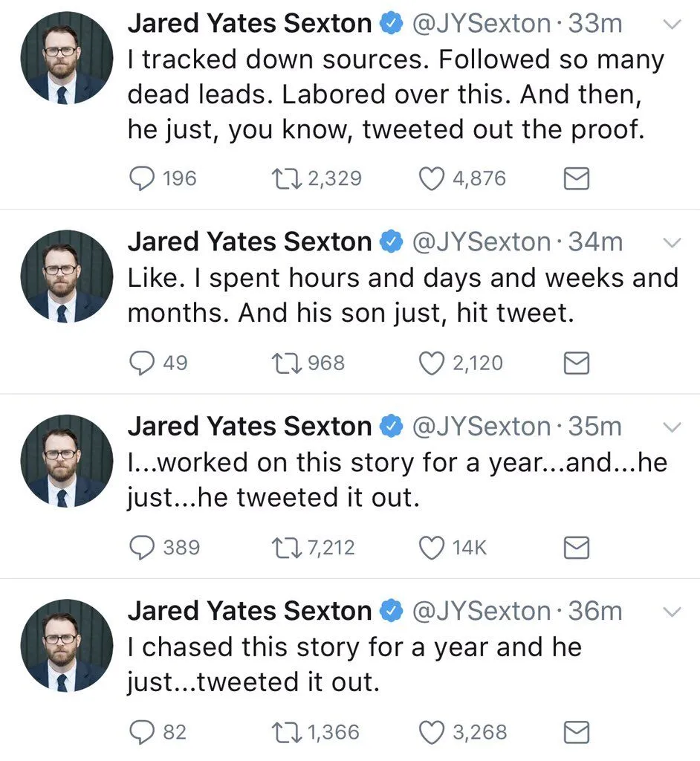
Task: Reply to the 'hours and days' tweet
Action: (141, 363)
